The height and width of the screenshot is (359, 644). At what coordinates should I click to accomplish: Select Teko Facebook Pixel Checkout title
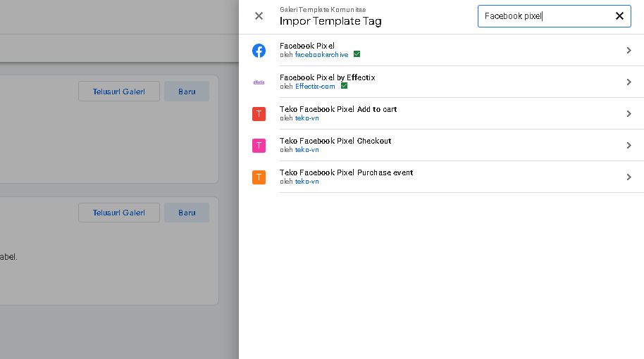coord(335,141)
